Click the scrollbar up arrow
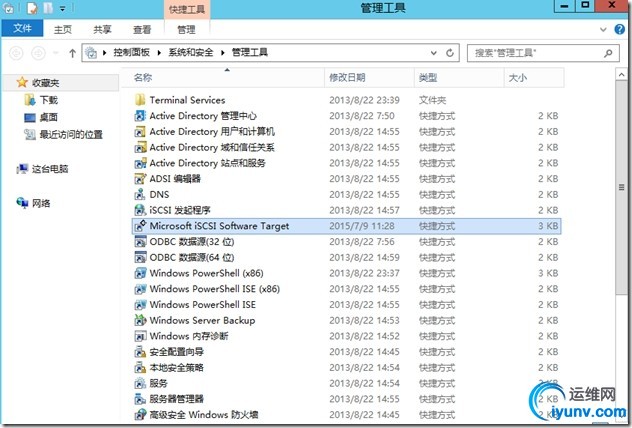This screenshot has height=428, width=632. point(621,74)
